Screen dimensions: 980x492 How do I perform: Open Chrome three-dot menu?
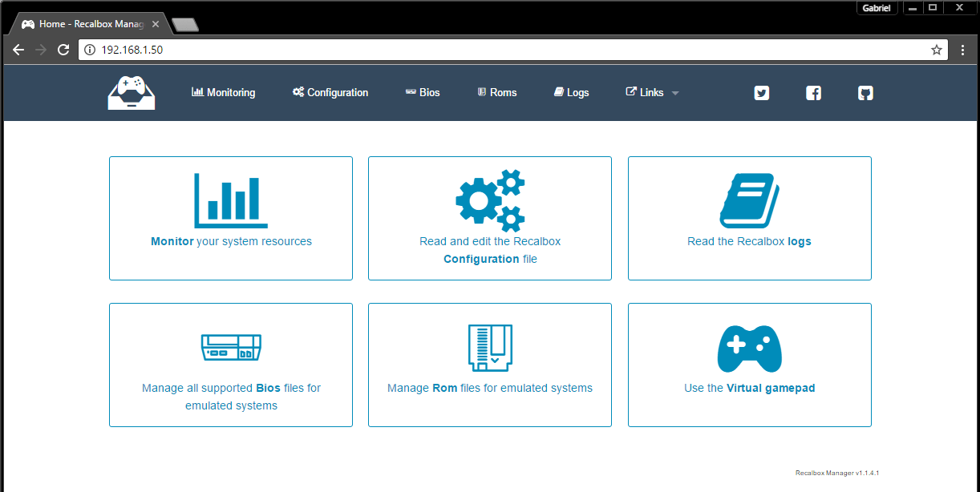pos(963,50)
